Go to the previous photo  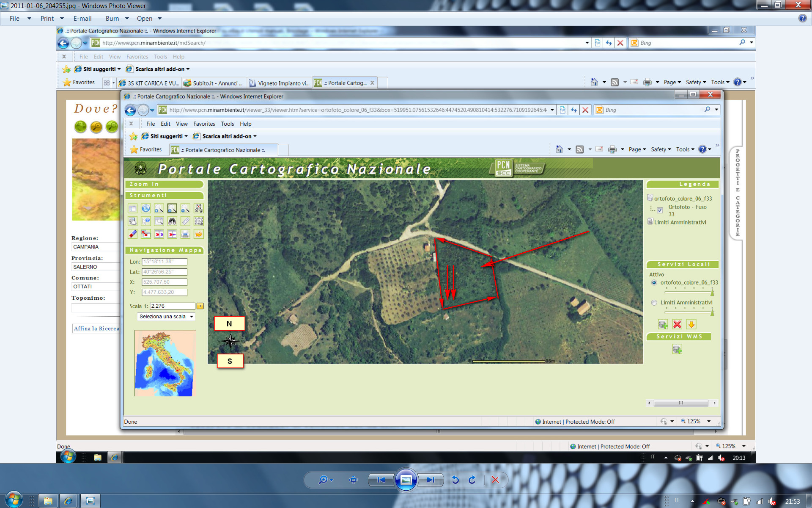point(381,480)
